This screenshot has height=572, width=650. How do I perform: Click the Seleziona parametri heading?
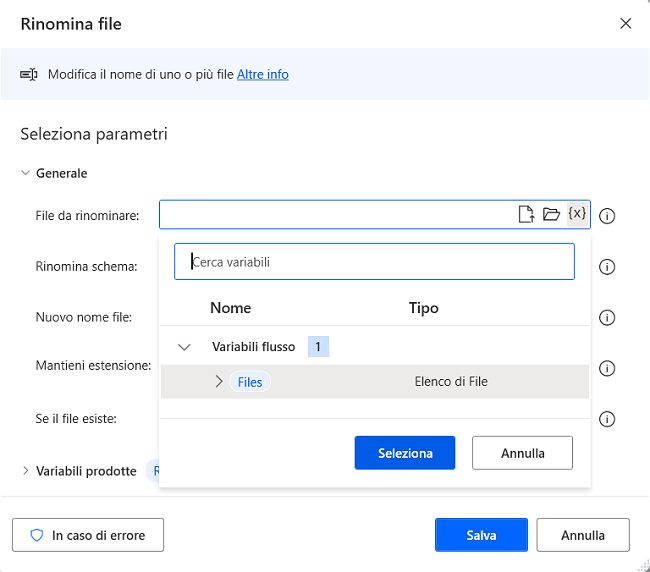click(x=94, y=134)
